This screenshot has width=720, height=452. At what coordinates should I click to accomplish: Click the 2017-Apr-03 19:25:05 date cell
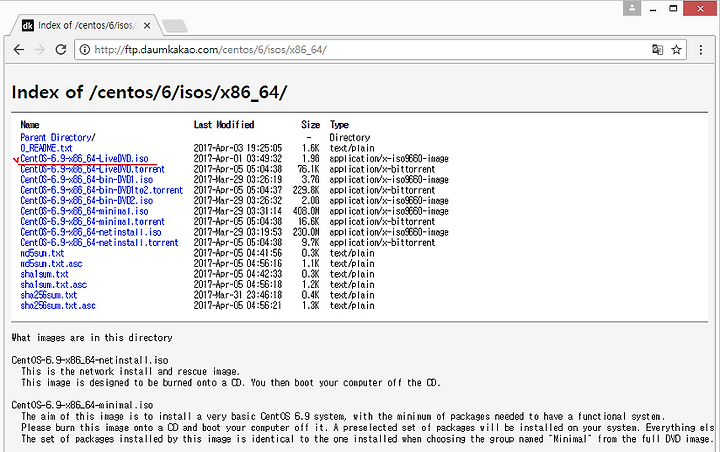(237, 148)
